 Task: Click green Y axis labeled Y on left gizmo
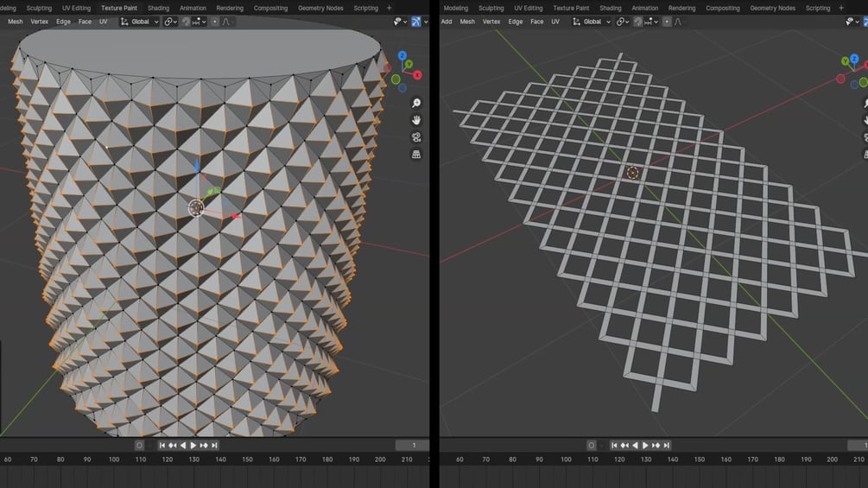pyautogui.click(x=409, y=64)
